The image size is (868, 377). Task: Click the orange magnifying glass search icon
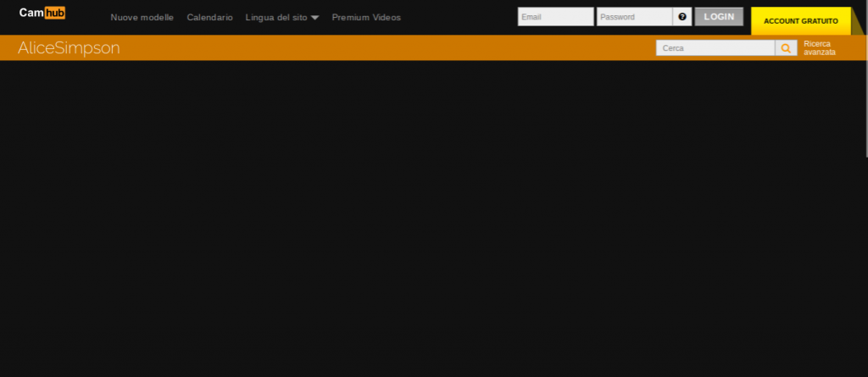[786, 48]
